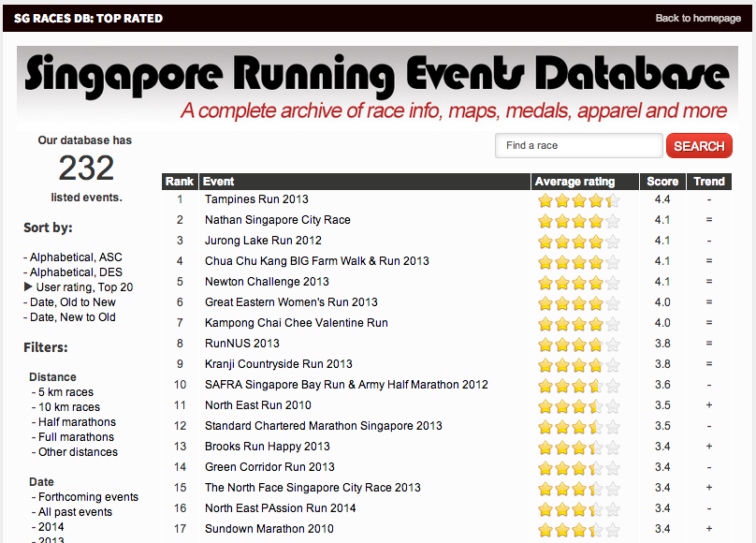Screen dimensions: 756x543
Task: Click the Average rating column header
Action: [x=585, y=182]
